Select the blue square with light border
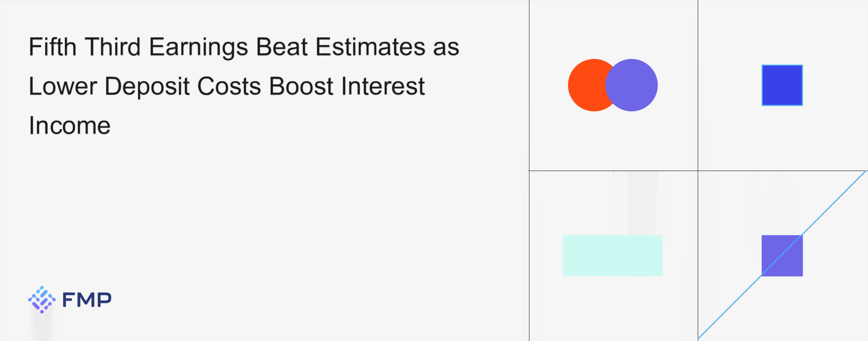The width and height of the screenshot is (868, 341). pyautogui.click(x=782, y=85)
